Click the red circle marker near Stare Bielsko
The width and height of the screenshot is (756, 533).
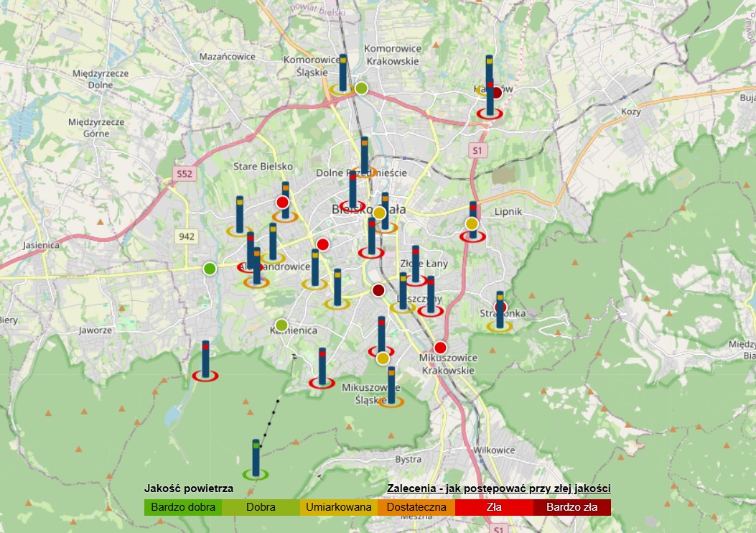(283, 202)
